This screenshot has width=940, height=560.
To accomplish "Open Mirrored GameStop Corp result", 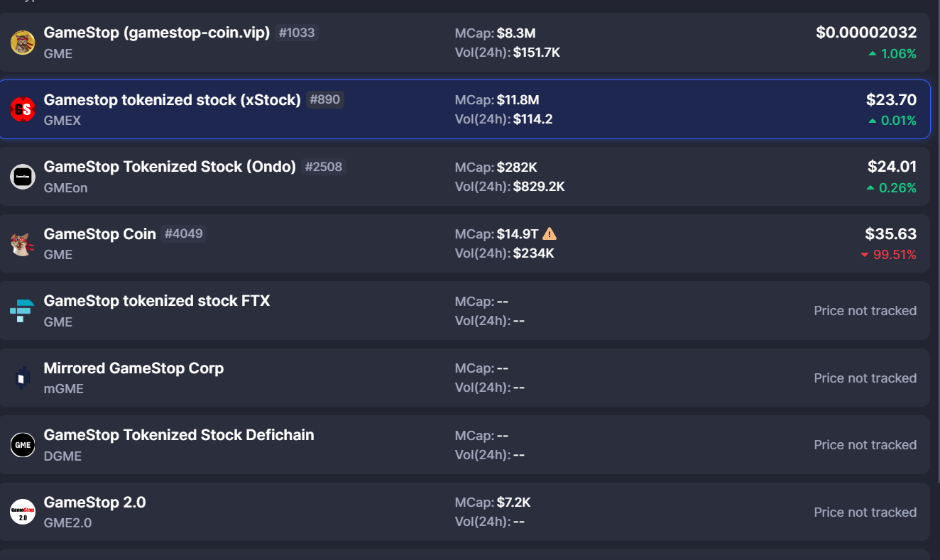I will (464, 378).
